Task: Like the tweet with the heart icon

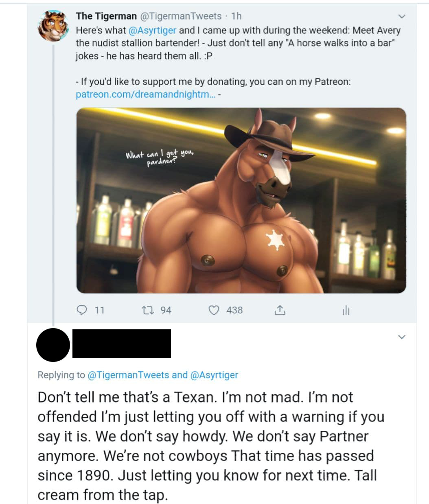Action: point(214,310)
